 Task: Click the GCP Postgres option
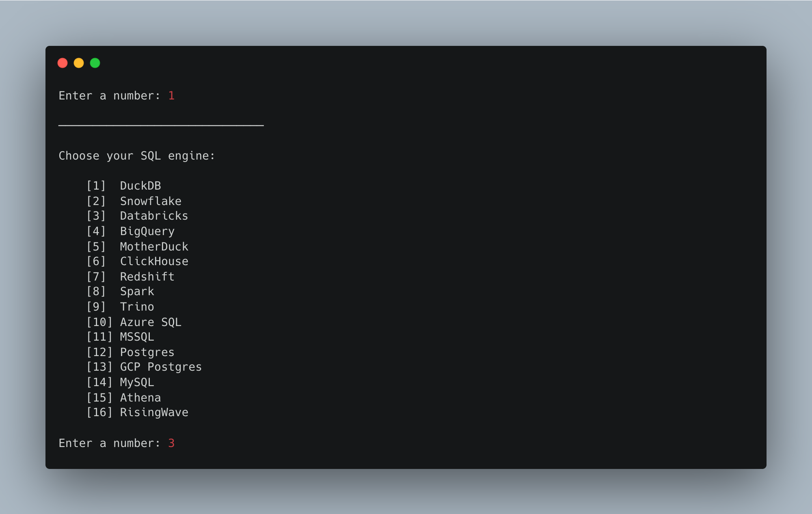tap(160, 367)
